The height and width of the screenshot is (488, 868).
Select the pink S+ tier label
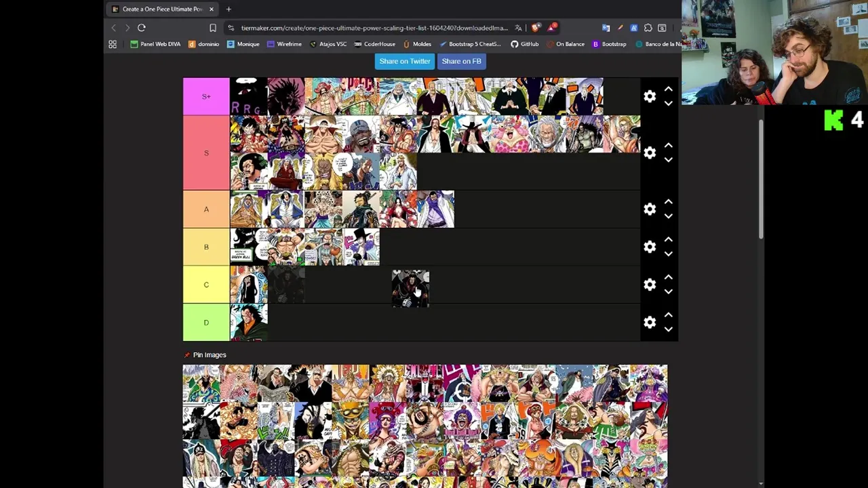tap(206, 96)
